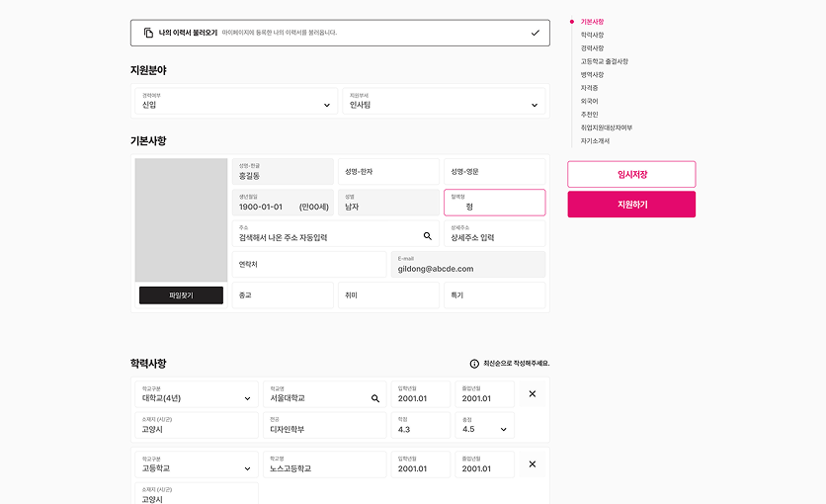Click the 연락처 input field
Image resolution: width=826 pixels, height=504 pixels.
(x=309, y=265)
